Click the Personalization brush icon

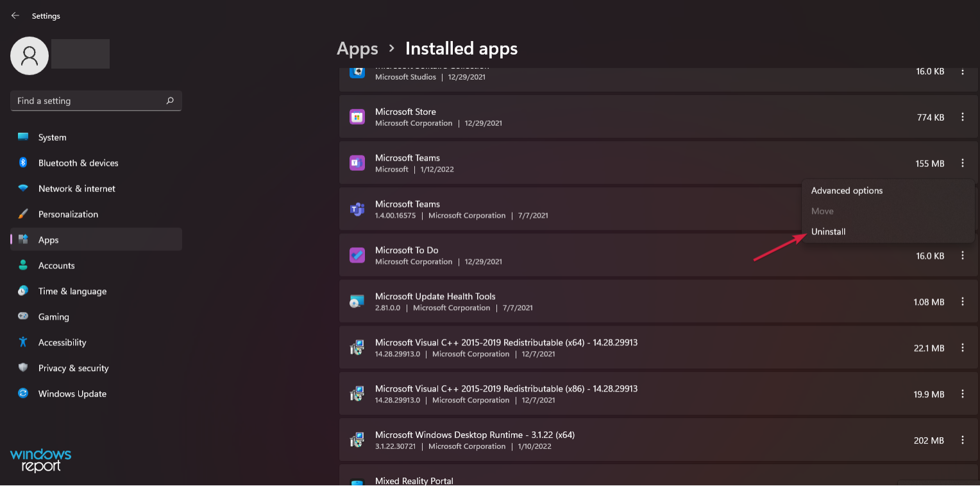click(23, 214)
